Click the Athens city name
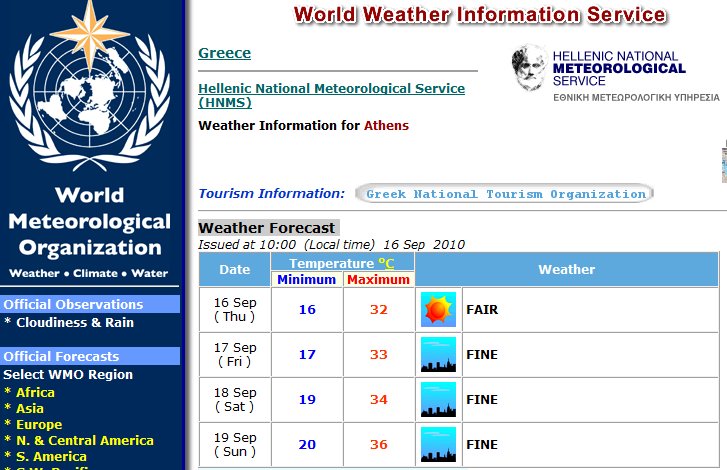This screenshot has width=727, height=470. pos(386,125)
